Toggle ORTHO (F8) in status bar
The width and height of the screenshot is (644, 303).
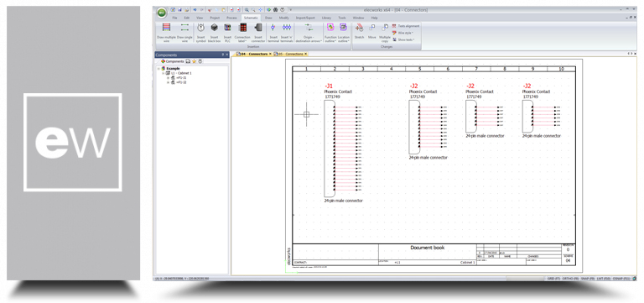pyautogui.click(x=571, y=279)
